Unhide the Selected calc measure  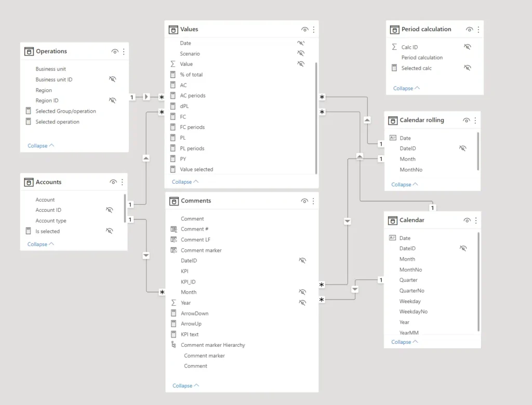[x=468, y=68]
